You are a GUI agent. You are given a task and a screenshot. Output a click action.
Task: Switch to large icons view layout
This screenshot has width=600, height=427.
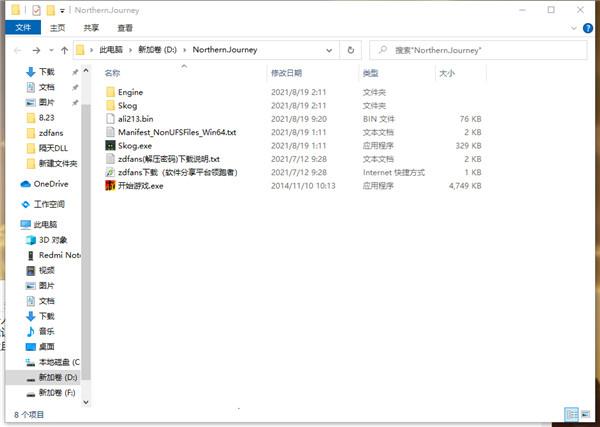point(585,414)
